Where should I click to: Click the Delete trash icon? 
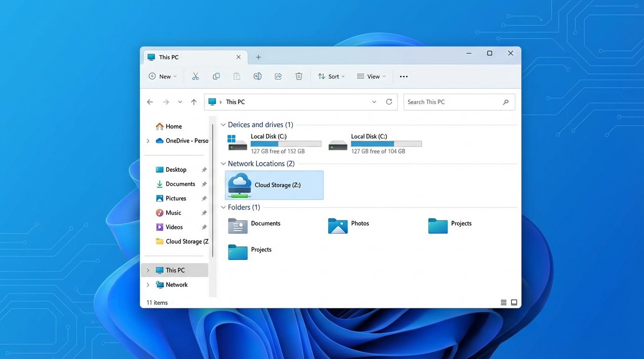(x=299, y=76)
